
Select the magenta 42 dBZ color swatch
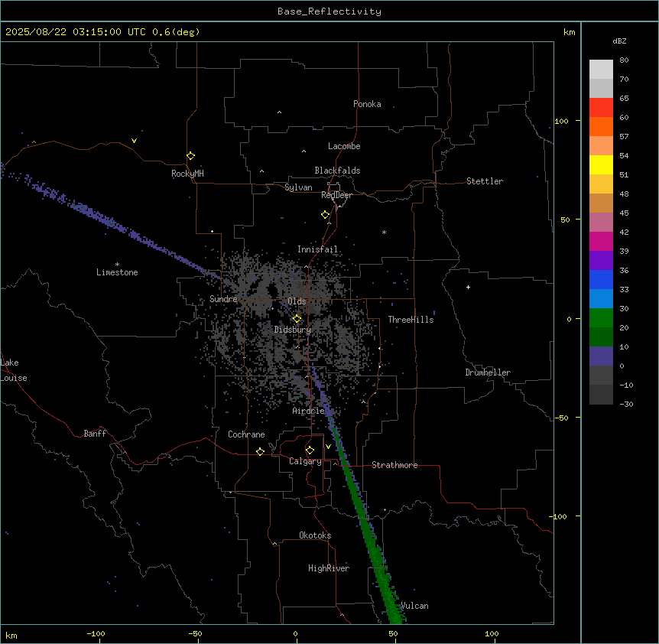[x=601, y=241]
